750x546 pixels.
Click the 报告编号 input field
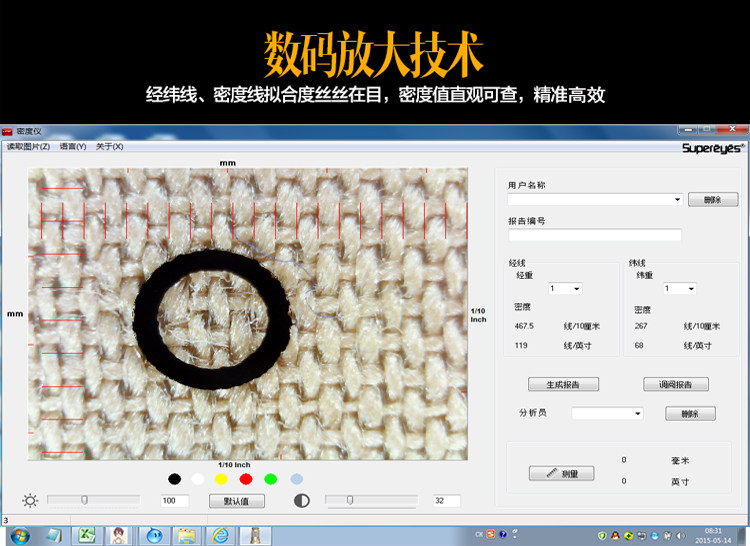click(x=595, y=235)
